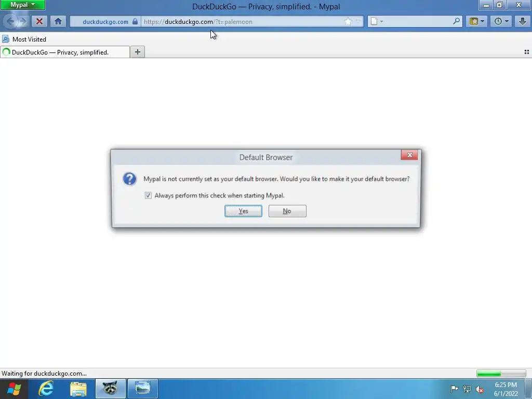This screenshot has height=399, width=532.
Task: Click the duckduckgo.com site identity label
Action: 105,22
